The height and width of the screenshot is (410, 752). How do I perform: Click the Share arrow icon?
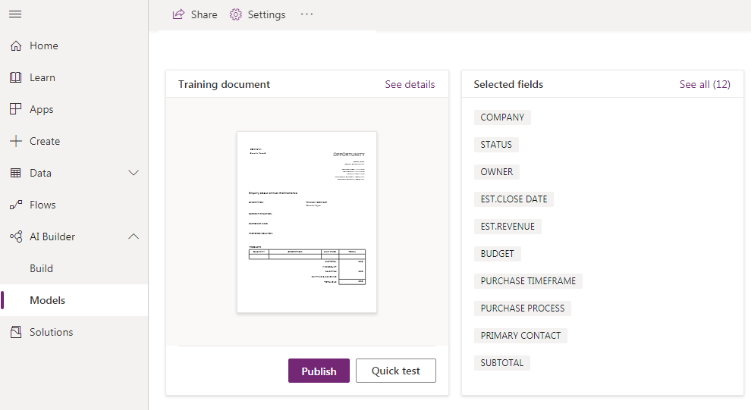pos(178,14)
